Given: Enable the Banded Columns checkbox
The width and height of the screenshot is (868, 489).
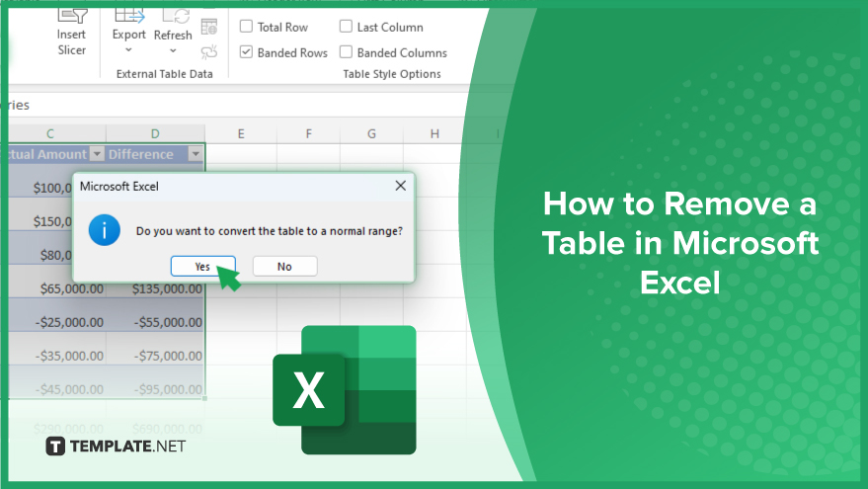Looking at the screenshot, I should coord(346,52).
